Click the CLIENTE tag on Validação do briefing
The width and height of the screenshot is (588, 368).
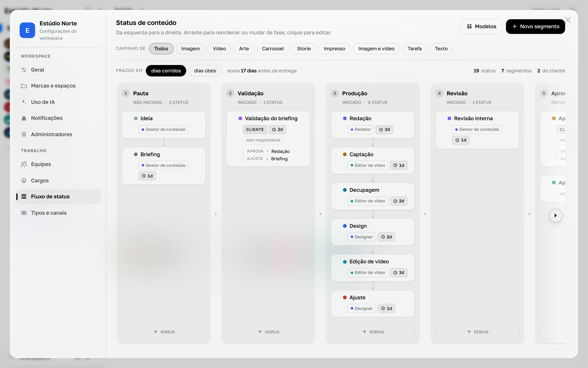[255, 129]
